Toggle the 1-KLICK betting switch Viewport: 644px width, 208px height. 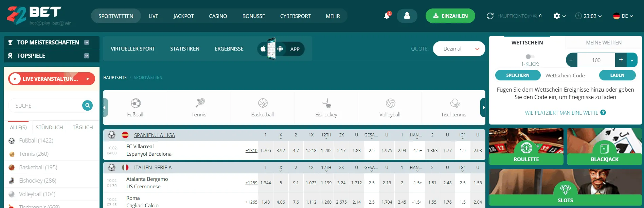tap(530, 57)
